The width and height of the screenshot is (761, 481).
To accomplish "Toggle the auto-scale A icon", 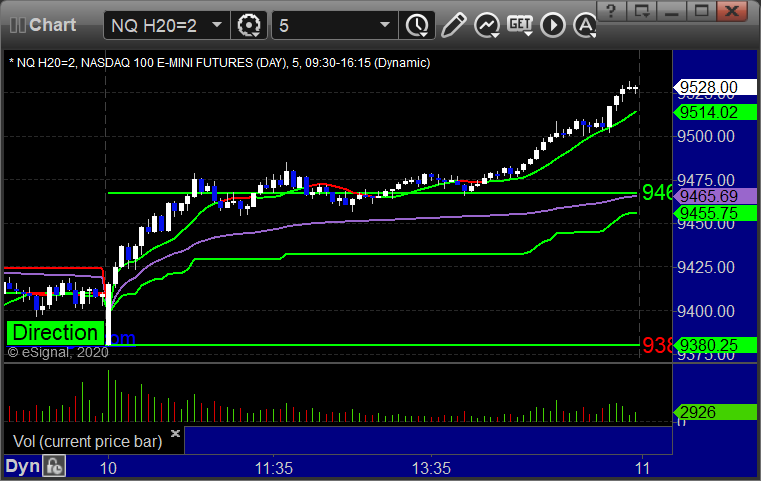I will coord(585,25).
